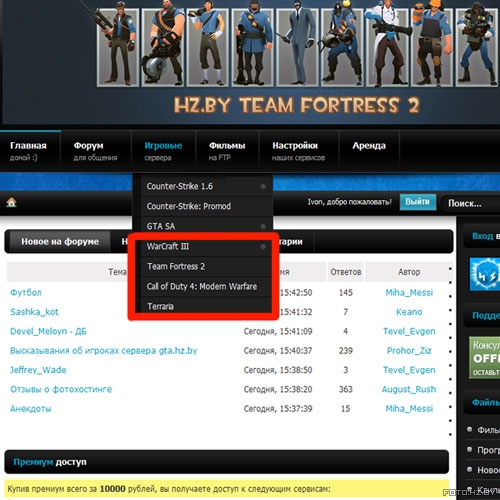Open Настройки наших сервисов tab
This screenshot has width=500, height=500.
point(299,151)
